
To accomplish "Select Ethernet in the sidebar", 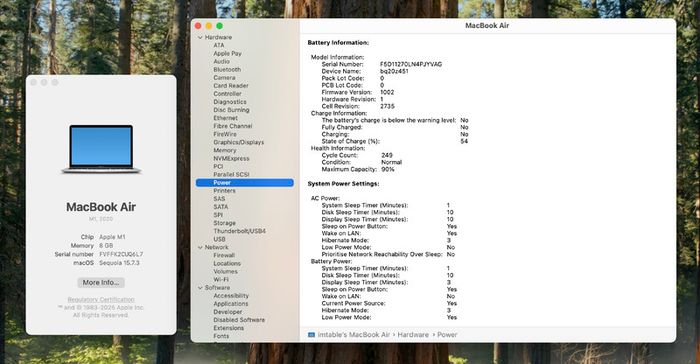I will tap(225, 118).
